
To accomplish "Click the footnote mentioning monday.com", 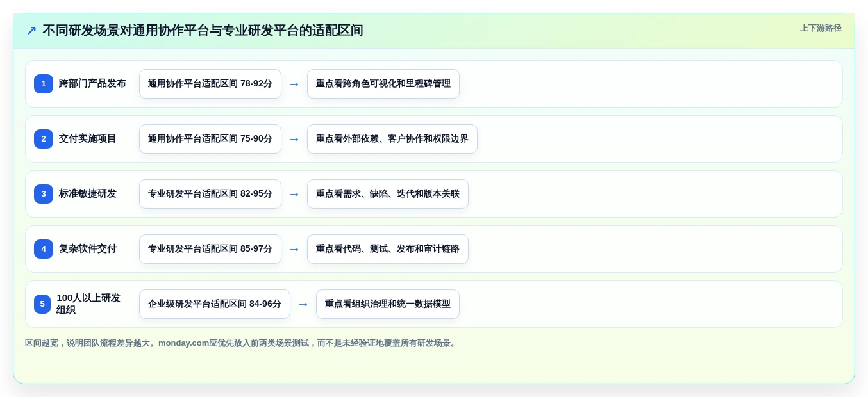I will coord(242,343).
